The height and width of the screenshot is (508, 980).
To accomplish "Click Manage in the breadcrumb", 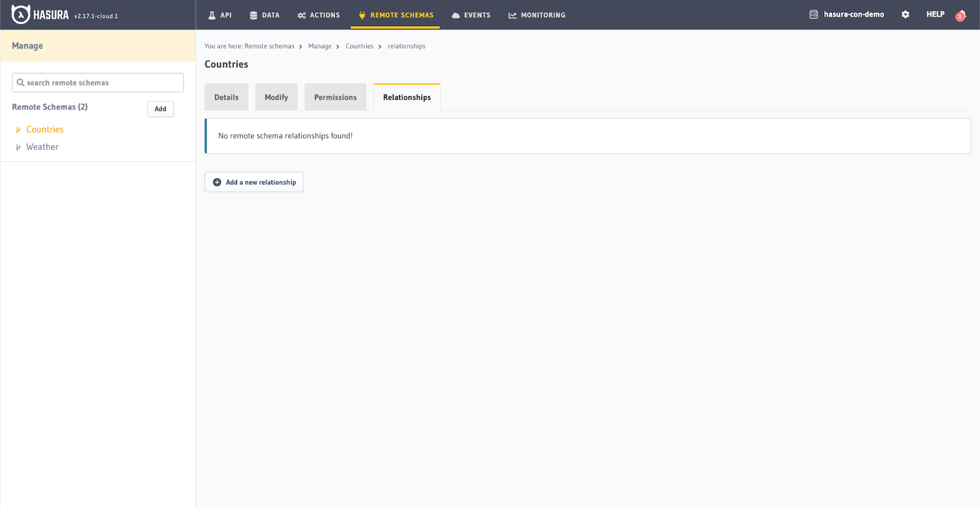I will (320, 46).
